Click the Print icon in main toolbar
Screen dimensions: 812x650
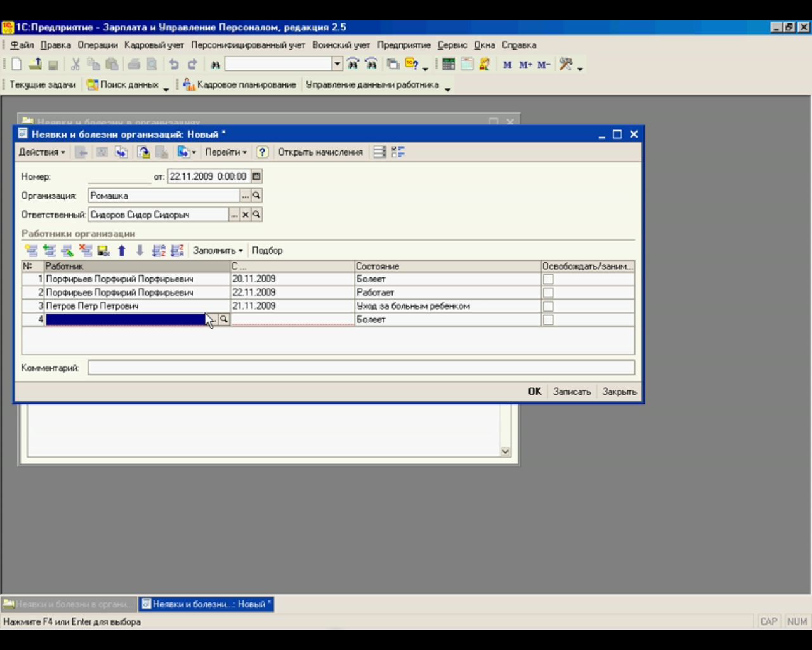[x=134, y=64]
